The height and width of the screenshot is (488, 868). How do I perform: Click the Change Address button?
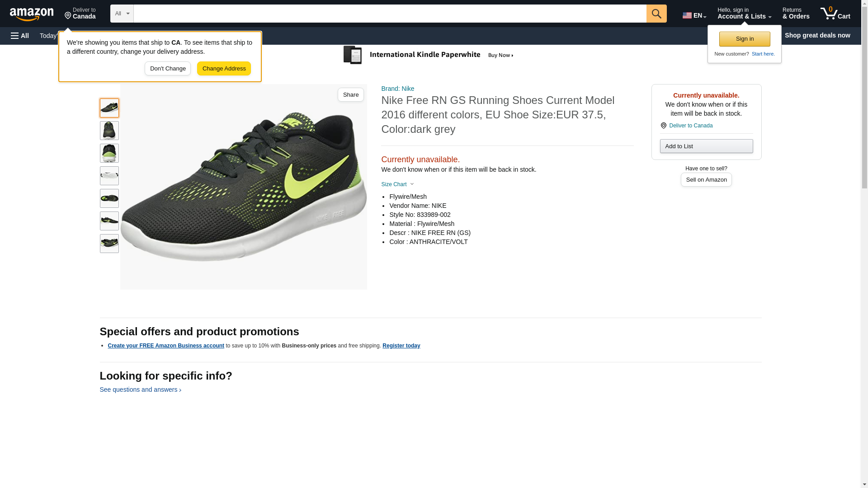pyautogui.click(x=224, y=69)
